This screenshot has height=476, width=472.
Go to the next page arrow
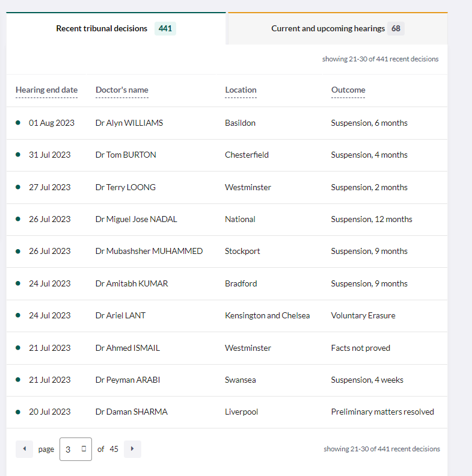132,449
